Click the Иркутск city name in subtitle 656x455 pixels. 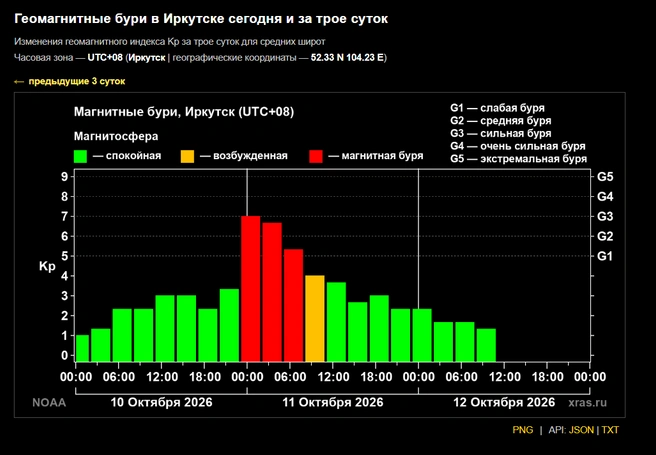pos(146,58)
